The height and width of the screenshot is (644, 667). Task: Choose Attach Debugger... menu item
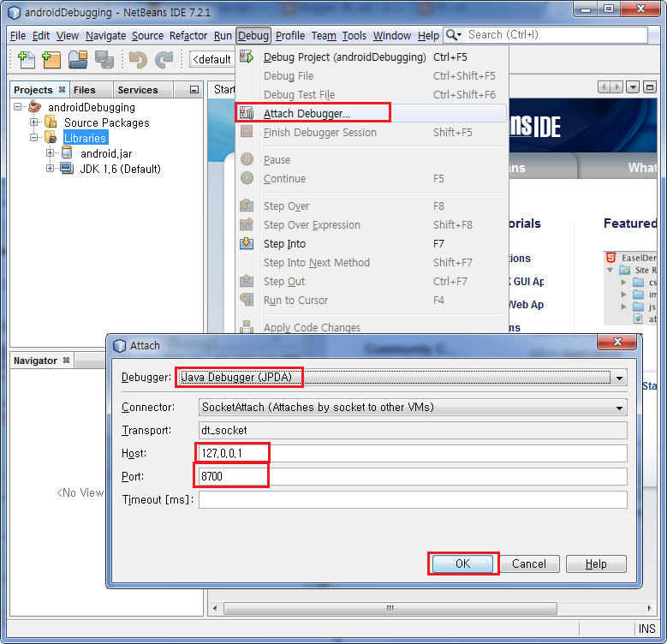pos(371,113)
